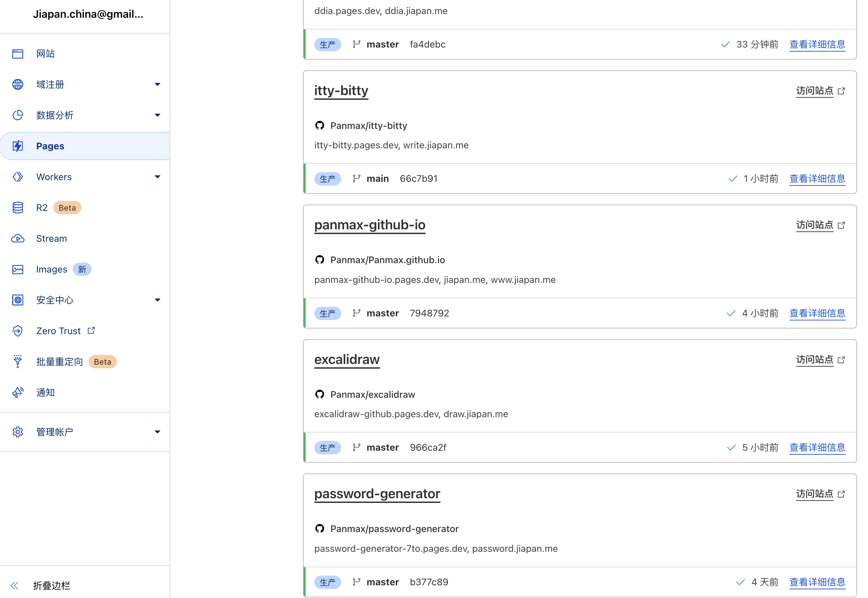
Task: Click the Images picture icon
Action: coord(18,270)
